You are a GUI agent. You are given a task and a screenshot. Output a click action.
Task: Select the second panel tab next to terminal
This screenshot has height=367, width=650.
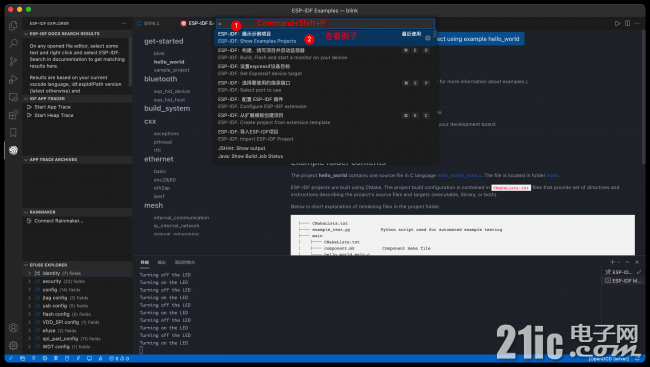162,262
